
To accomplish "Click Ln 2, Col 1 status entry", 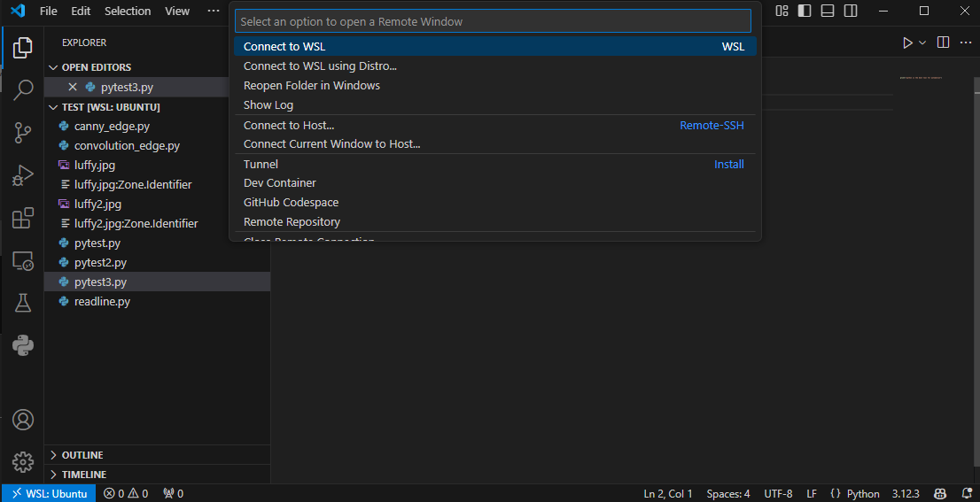I will [x=667, y=493].
